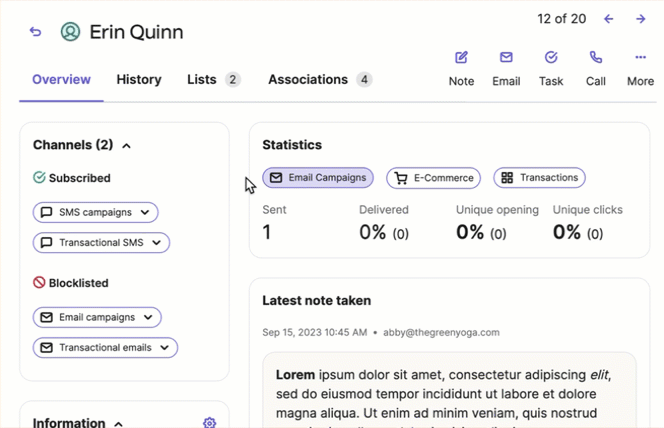Open the More actions ellipsis menu
Viewport: 664px width, 428px height.
640,58
